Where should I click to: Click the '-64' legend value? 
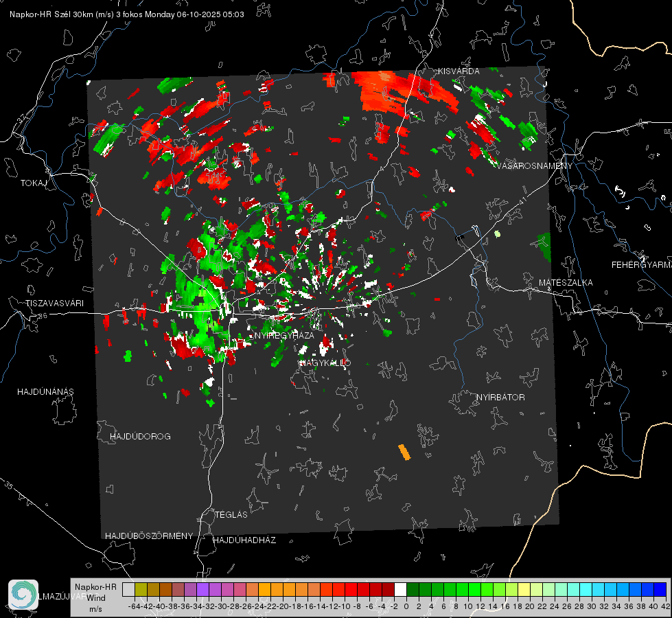point(134,606)
